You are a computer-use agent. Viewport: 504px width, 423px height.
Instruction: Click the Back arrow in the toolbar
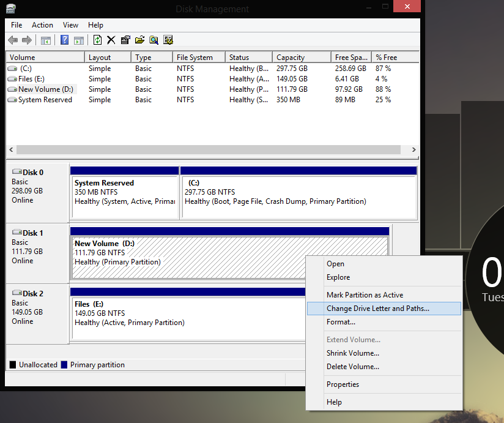coord(13,40)
